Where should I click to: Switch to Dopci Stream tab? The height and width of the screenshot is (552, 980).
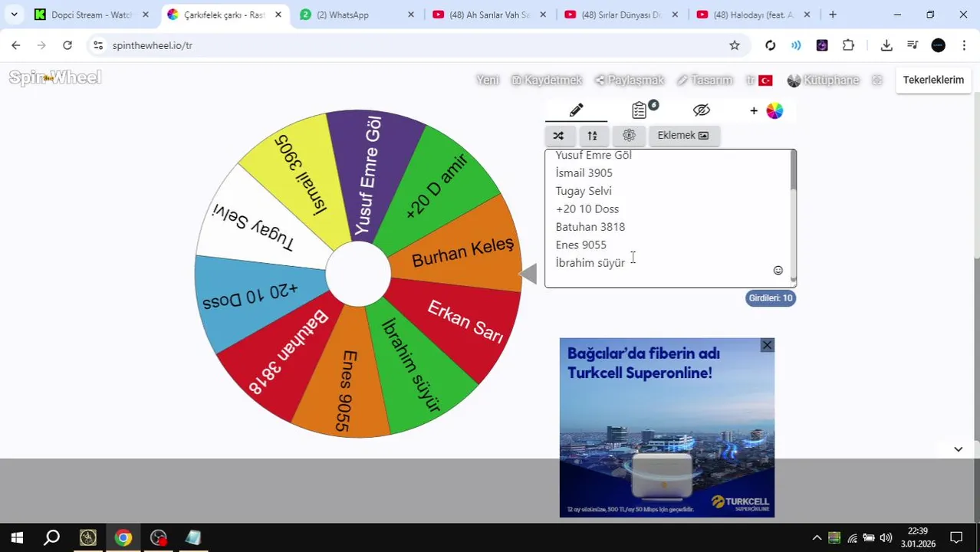click(x=92, y=15)
